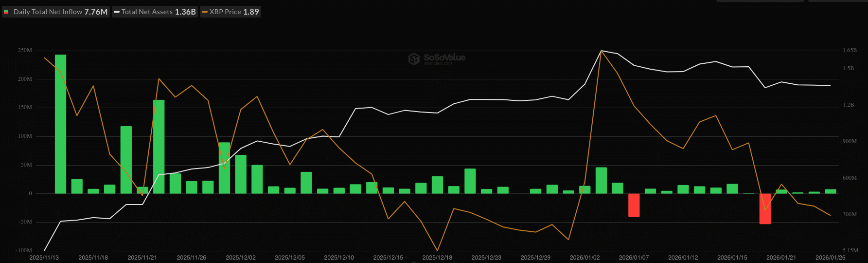Click the 2026/01/07 date label

(x=634, y=258)
